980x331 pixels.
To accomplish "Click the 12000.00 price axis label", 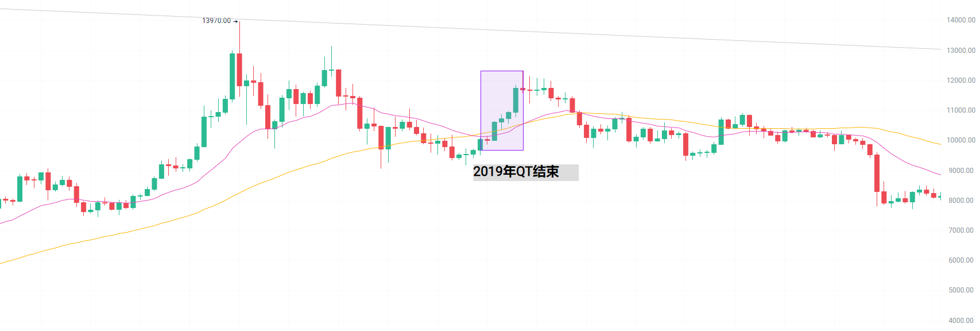I will (960, 80).
